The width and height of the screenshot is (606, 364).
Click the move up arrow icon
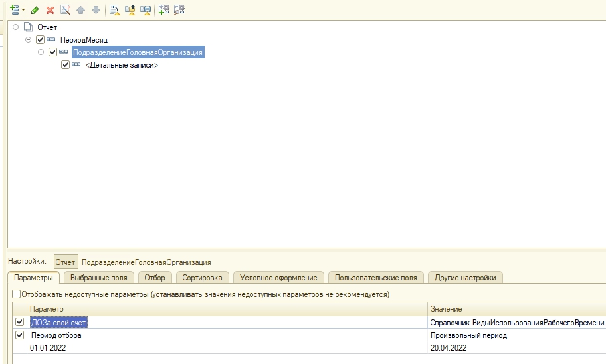(x=80, y=10)
